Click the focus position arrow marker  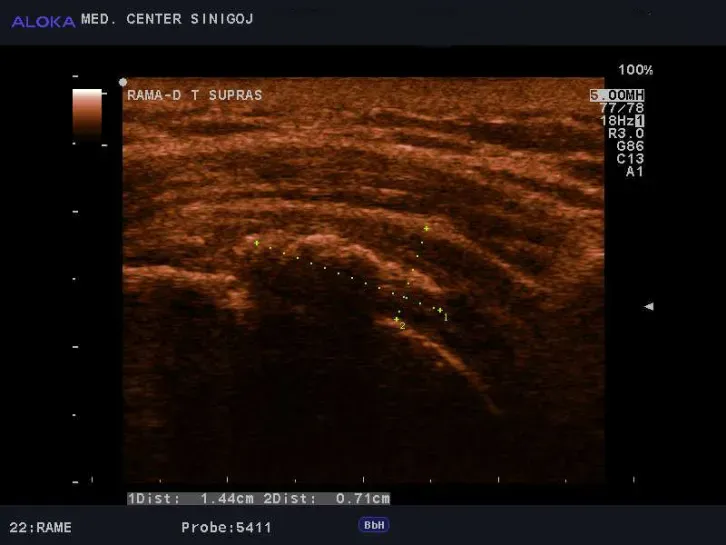pos(649,306)
